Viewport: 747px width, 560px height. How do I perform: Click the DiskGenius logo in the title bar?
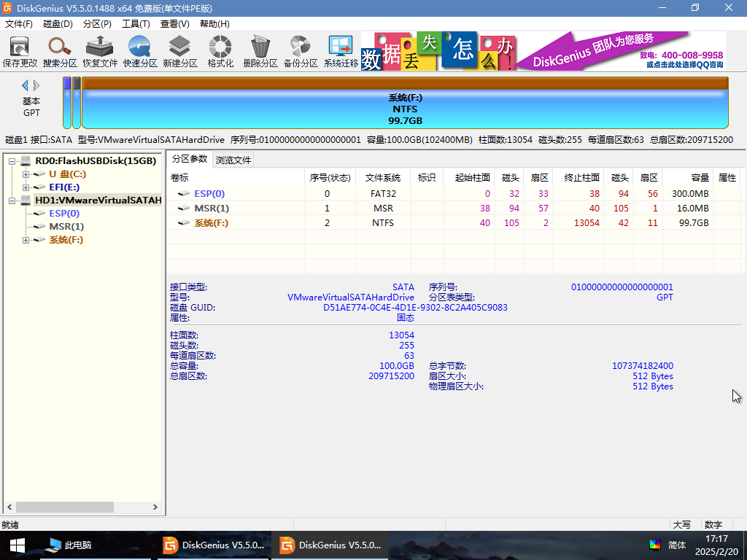pyautogui.click(x=7, y=8)
